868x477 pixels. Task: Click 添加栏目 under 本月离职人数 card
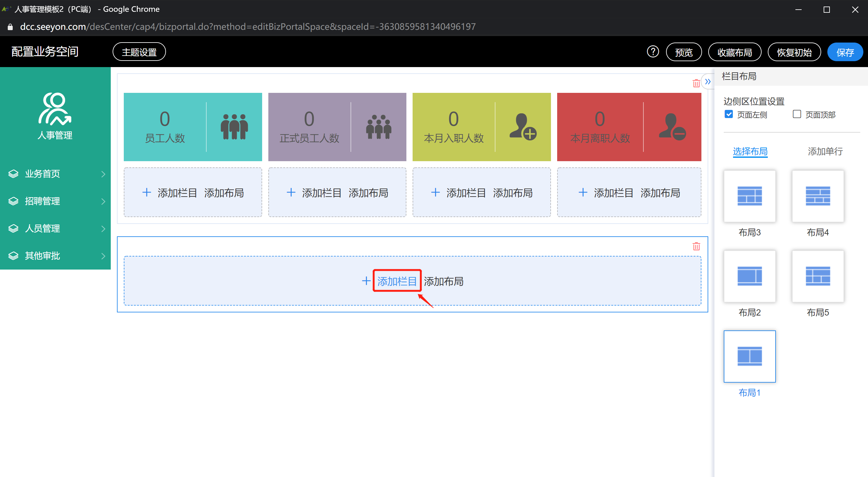(614, 193)
